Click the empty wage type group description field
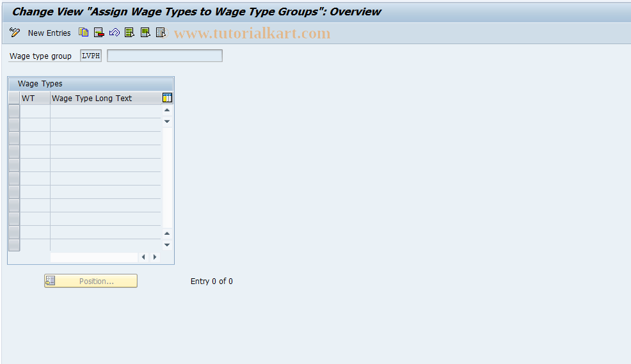 164,56
